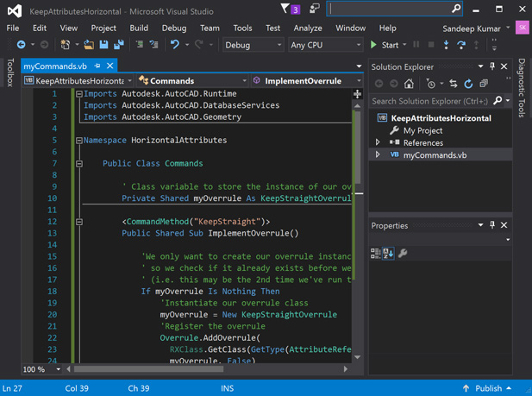Click the Redo arrow icon
The width and height of the screenshot is (532, 396).
[x=199, y=45]
